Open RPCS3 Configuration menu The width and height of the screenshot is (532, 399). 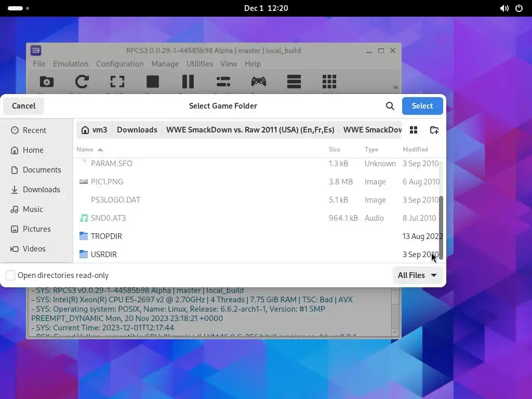pos(120,64)
